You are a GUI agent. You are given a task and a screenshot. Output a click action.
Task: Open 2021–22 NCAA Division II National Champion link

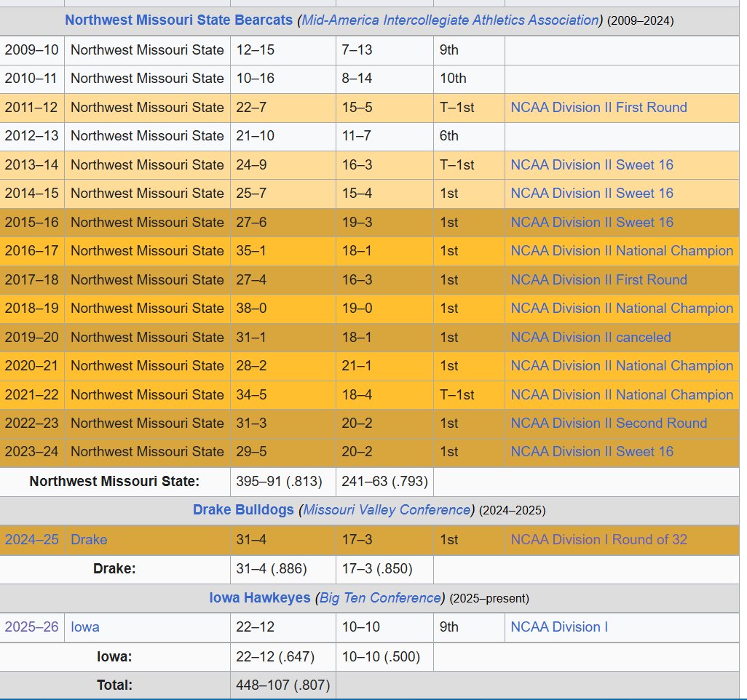[x=622, y=395]
